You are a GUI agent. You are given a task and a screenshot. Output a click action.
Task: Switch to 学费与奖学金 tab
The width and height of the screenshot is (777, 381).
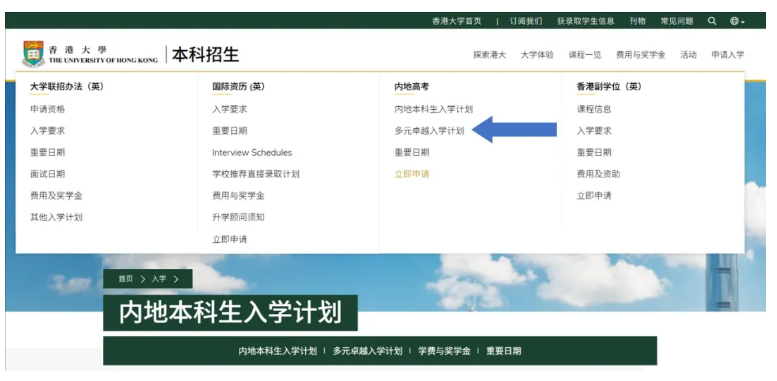[444, 351]
